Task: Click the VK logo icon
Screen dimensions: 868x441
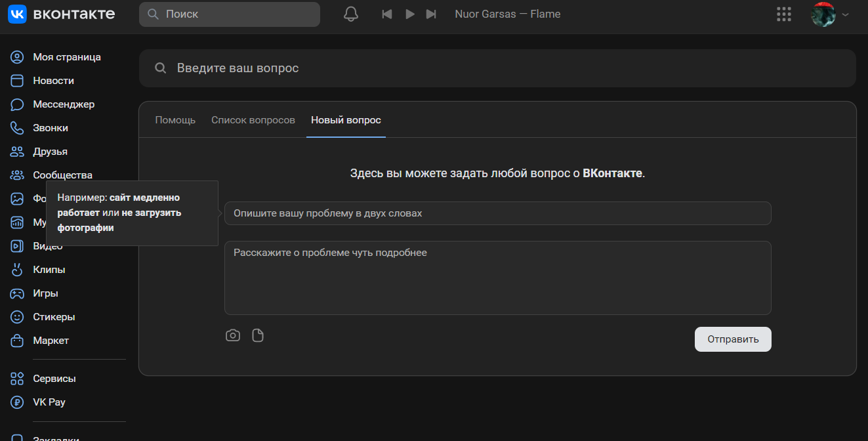Action: click(x=17, y=14)
